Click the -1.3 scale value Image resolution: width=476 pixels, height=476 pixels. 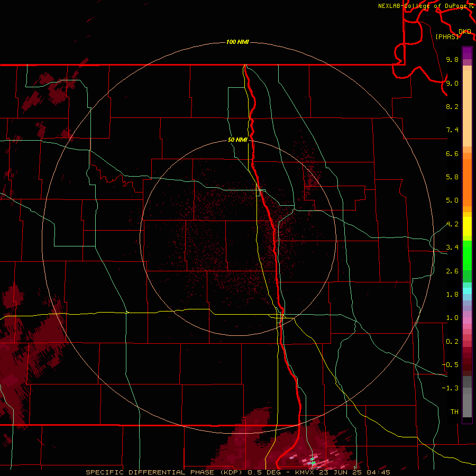click(450, 388)
